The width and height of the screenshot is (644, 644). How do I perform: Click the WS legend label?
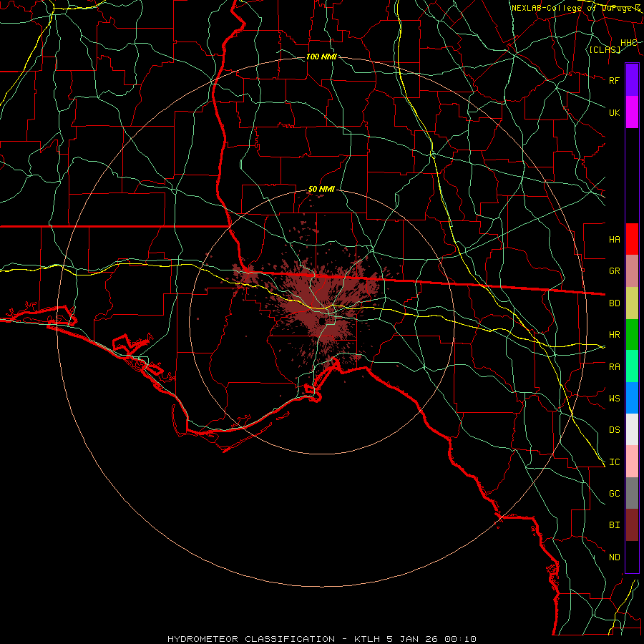click(x=615, y=398)
